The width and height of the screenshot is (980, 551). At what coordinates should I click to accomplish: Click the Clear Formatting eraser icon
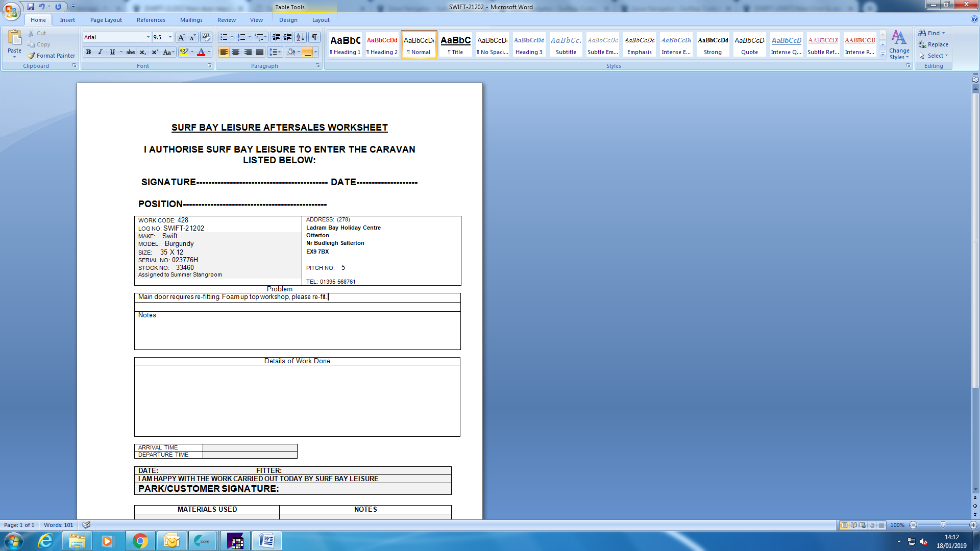point(206,37)
